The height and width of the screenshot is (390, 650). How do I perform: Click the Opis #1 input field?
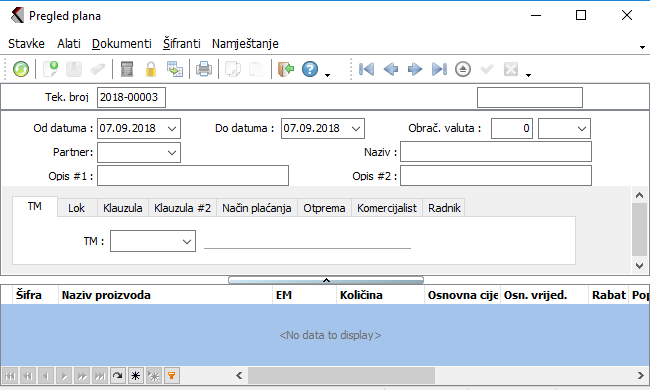(x=193, y=176)
